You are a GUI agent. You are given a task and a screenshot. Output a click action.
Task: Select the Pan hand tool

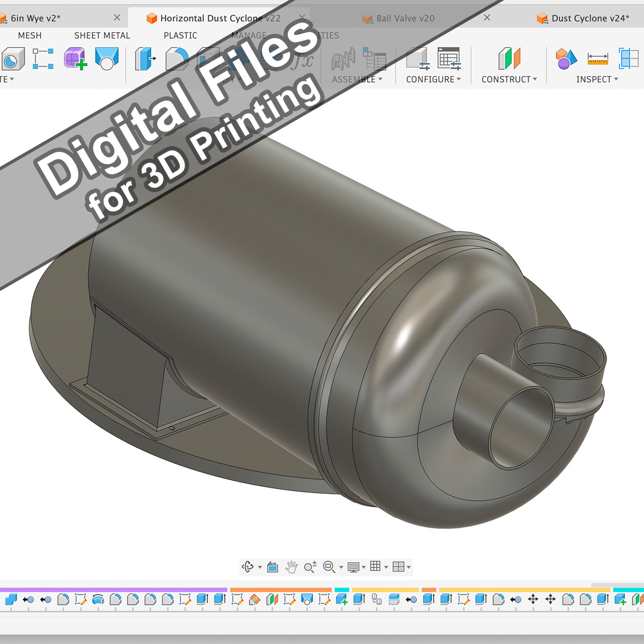click(x=291, y=567)
